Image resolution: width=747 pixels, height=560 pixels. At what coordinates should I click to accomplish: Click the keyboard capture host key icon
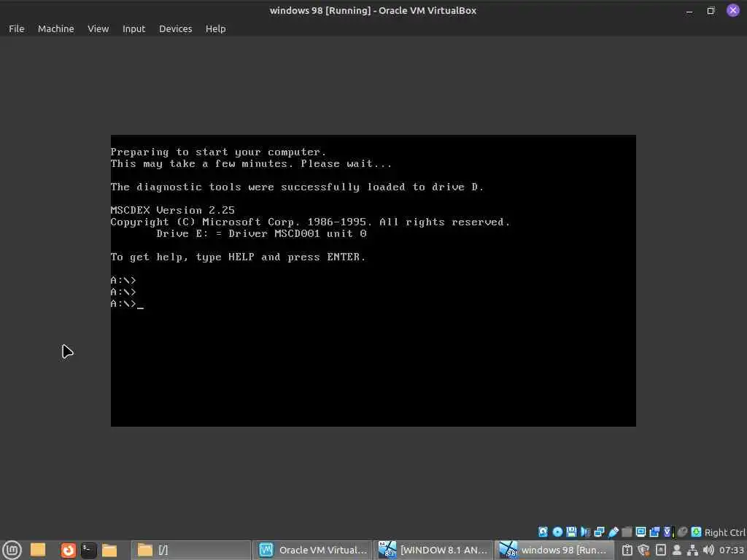pos(696,532)
